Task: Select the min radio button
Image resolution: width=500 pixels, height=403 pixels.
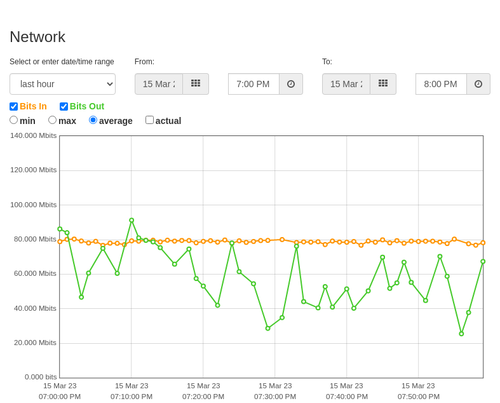Action: [14, 120]
